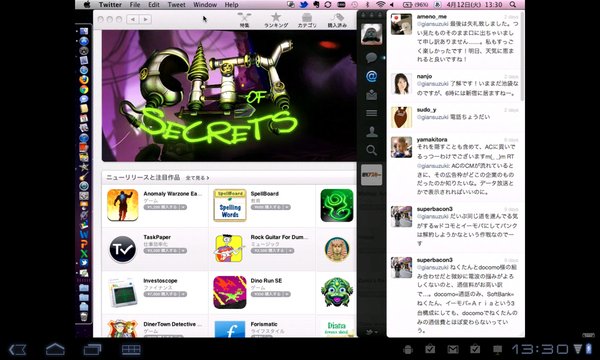The width and height of the screenshot is (600, 360).
Task: Open the Lists icon in Twitter sidebar
Action: coord(371,113)
